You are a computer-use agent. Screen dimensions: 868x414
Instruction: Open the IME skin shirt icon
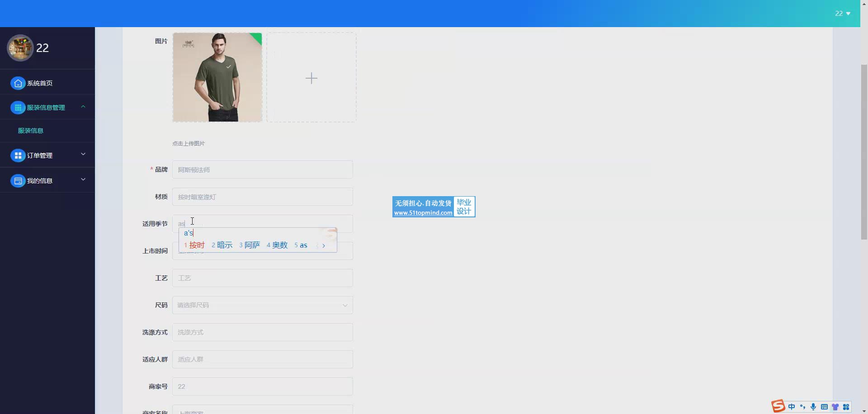[x=835, y=407]
